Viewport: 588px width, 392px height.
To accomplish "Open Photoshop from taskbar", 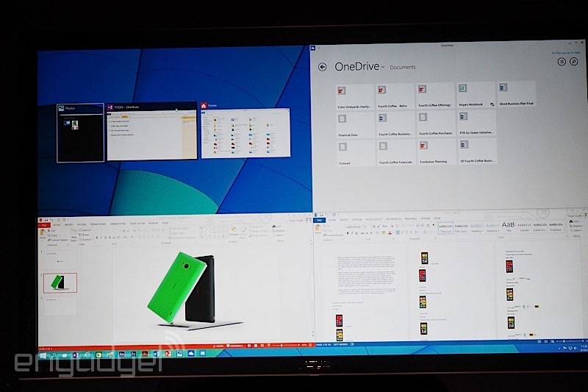I will (133, 354).
